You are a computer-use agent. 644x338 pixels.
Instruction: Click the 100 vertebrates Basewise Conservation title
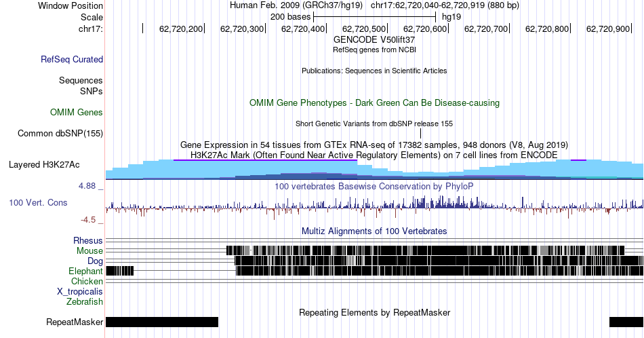[x=374, y=186]
